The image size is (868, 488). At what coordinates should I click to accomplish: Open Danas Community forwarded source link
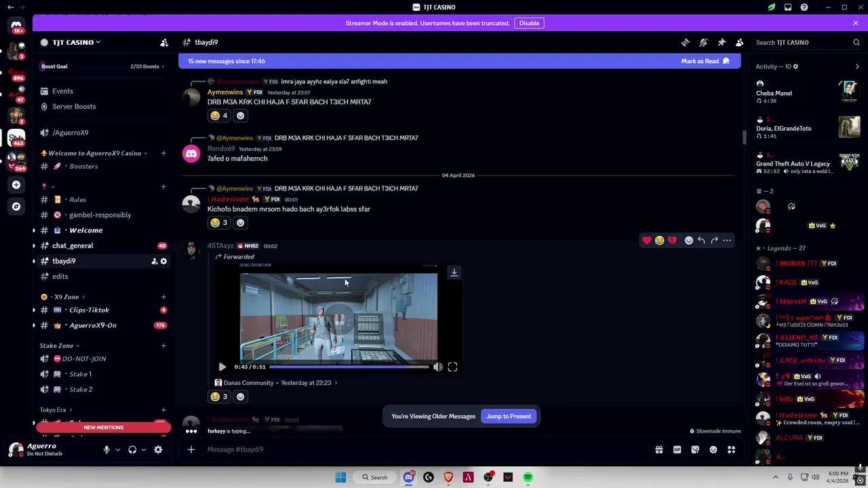[x=277, y=383]
